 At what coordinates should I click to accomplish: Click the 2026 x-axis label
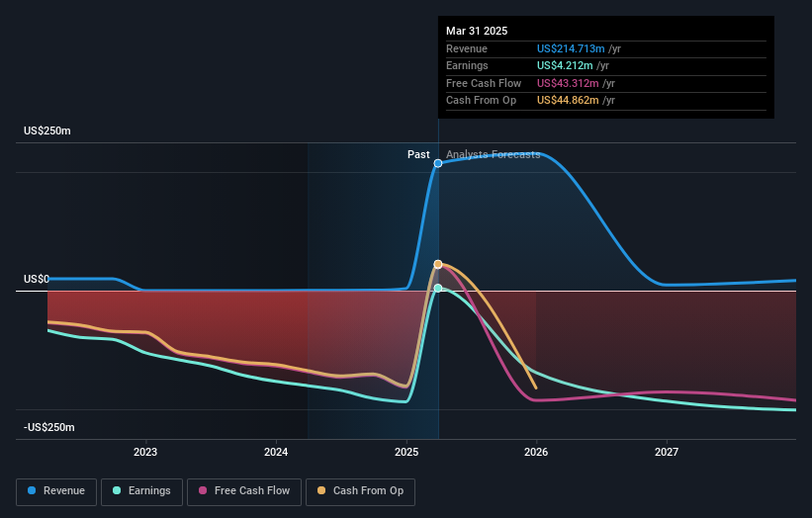click(x=536, y=453)
